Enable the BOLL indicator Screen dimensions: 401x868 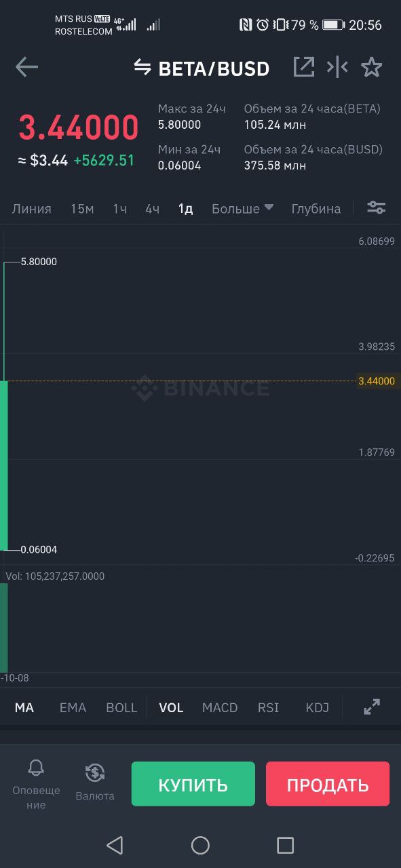pyautogui.click(x=121, y=707)
